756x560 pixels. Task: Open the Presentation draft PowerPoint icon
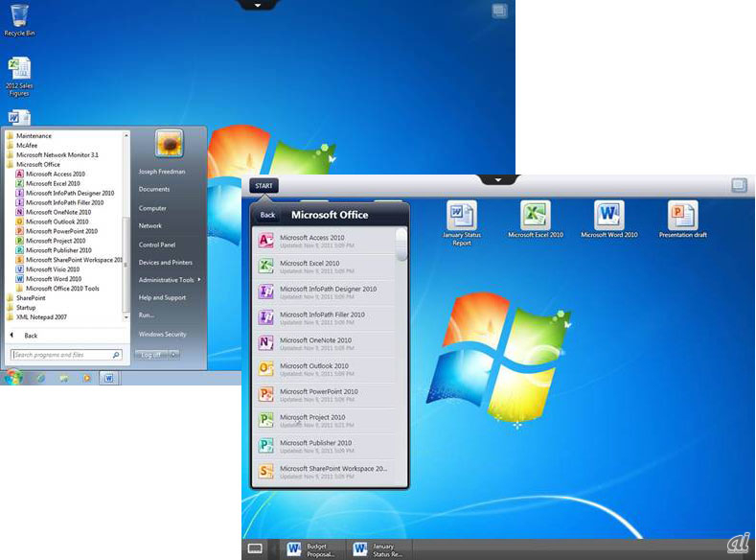coord(682,217)
